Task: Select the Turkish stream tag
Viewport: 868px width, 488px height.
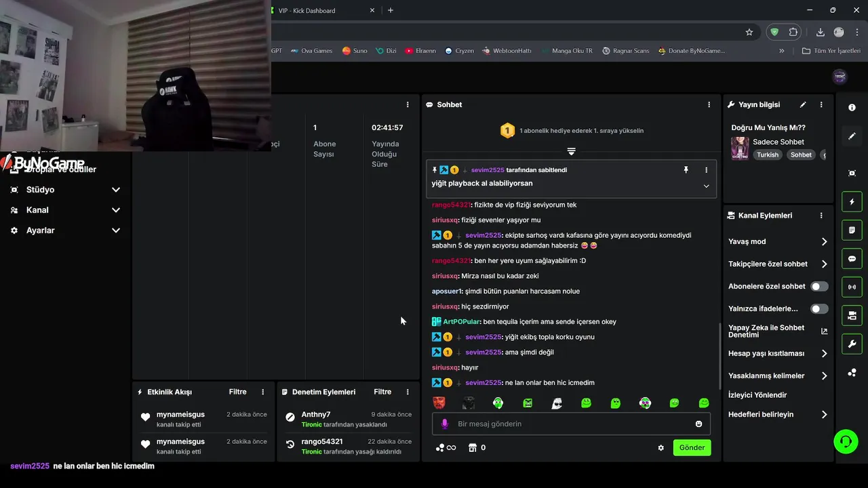Action: (x=768, y=155)
